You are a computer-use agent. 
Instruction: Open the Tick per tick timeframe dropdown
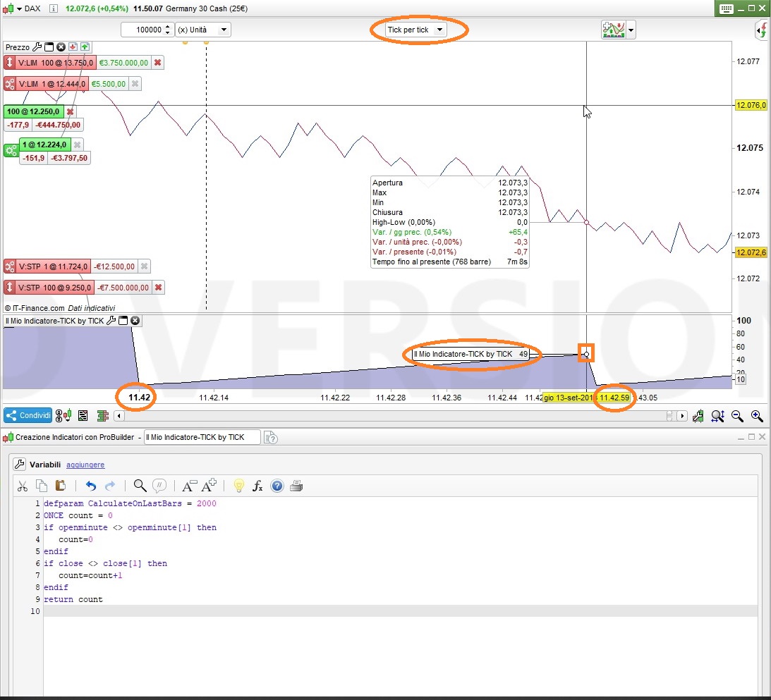click(x=415, y=30)
